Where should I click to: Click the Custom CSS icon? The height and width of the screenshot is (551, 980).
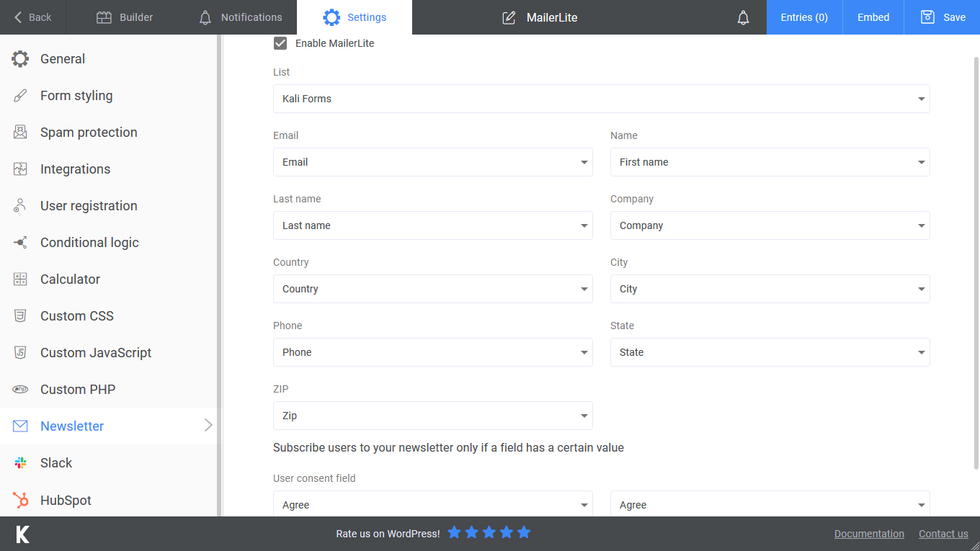(20, 316)
